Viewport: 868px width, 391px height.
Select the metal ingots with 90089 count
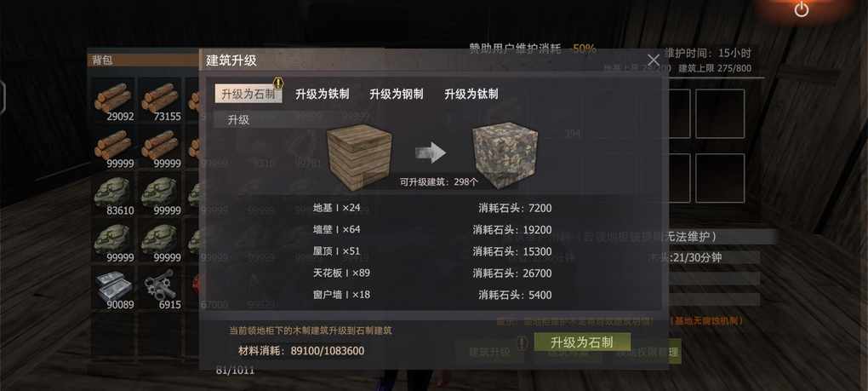[x=113, y=287]
